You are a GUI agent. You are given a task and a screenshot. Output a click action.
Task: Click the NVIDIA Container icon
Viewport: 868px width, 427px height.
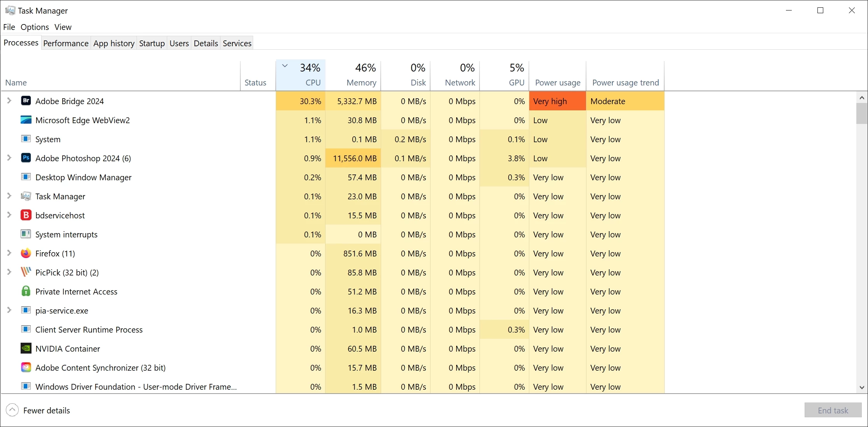pos(26,349)
